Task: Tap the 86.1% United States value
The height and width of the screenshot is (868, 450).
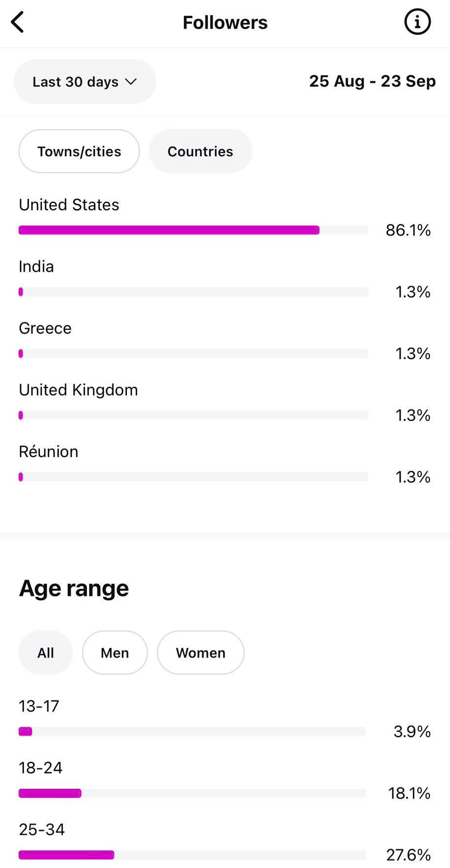Action: 408,230
